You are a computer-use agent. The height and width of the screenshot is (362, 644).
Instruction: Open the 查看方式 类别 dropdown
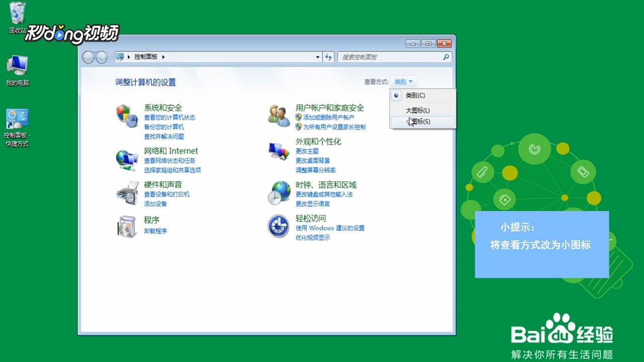coord(404,81)
